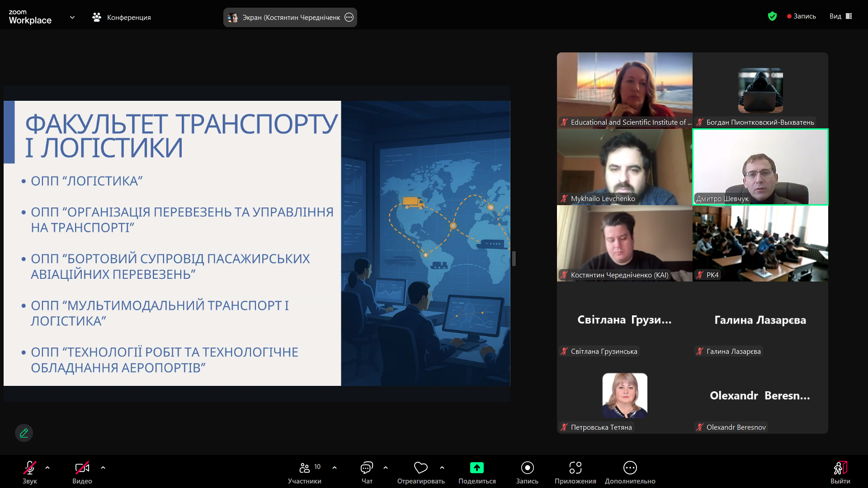
Task: Select Дмитро Шевчук video thumbnail
Action: click(760, 167)
